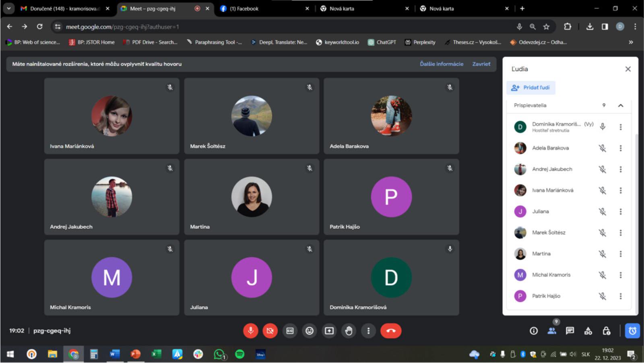644x363 pixels.
Task: Turn on closed captions
Action: [290, 331]
